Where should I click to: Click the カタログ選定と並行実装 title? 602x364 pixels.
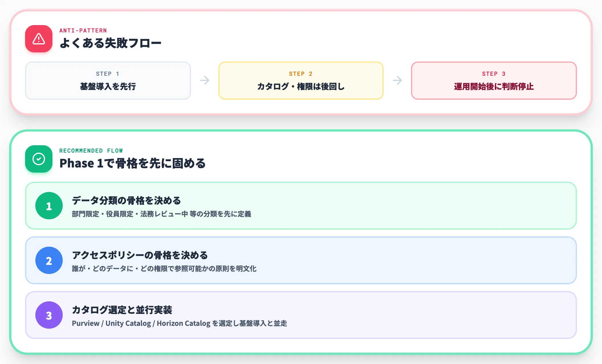122,310
